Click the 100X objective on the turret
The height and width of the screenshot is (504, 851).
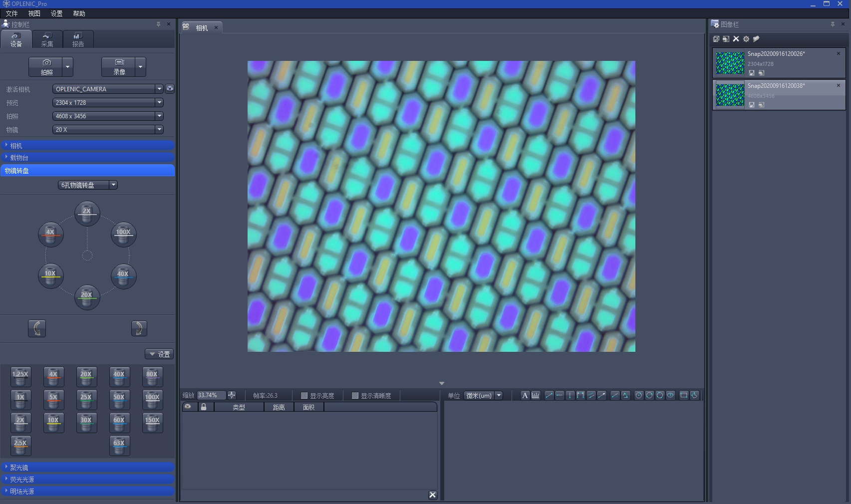tap(123, 234)
